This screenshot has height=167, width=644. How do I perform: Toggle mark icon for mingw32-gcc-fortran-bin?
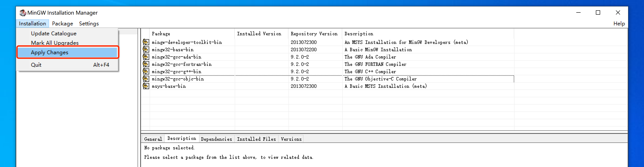tap(146, 64)
